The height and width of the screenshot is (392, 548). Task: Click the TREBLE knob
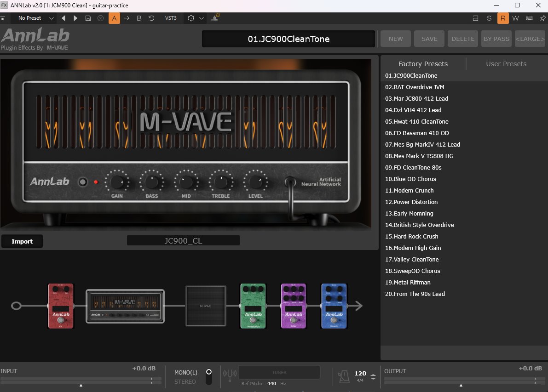220,182
